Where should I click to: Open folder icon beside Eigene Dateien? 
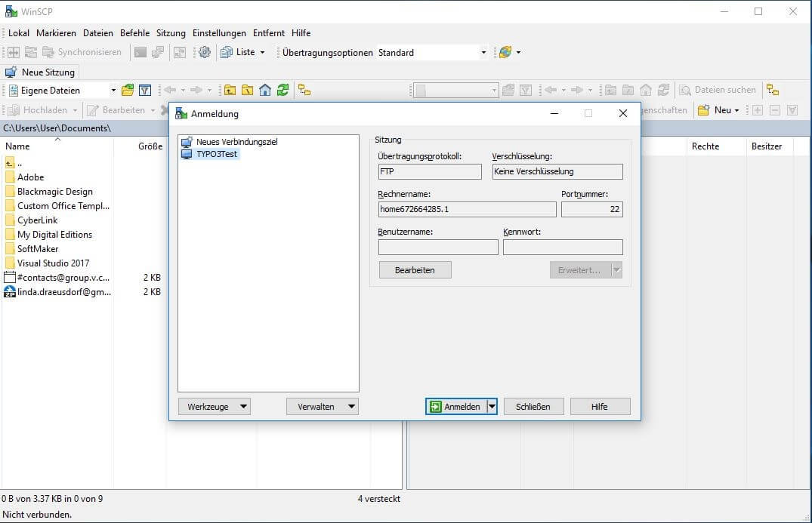click(128, 90)
